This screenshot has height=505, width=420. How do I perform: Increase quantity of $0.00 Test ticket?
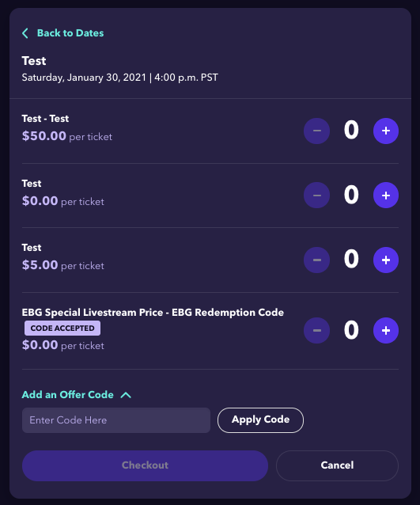click(x=385, y=196)
